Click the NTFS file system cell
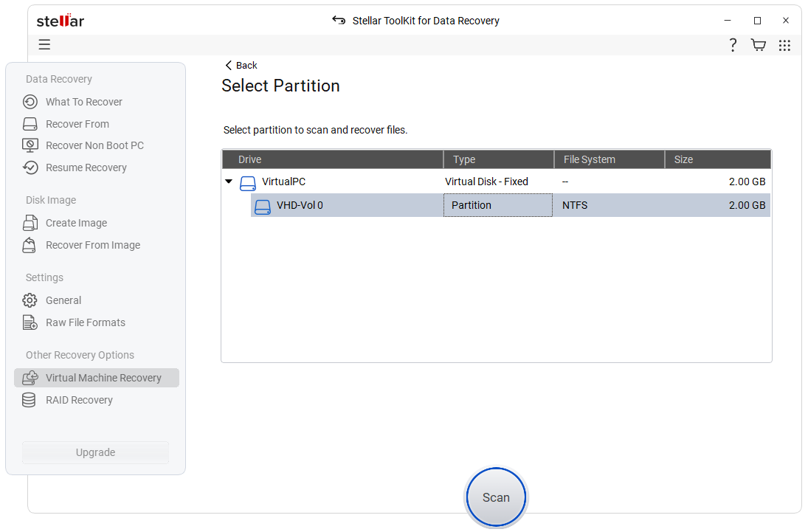This screenshot has width=808, height=532. tap(575, 206)
